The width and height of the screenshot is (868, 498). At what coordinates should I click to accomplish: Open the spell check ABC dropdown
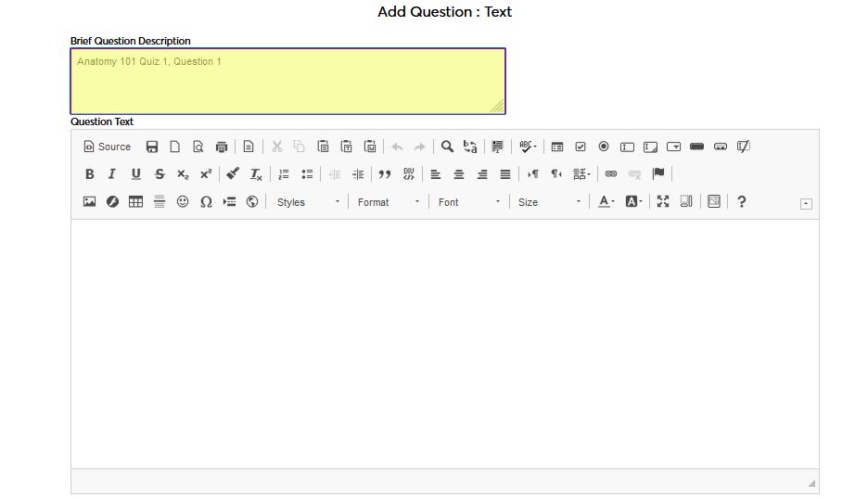point(528,147)
